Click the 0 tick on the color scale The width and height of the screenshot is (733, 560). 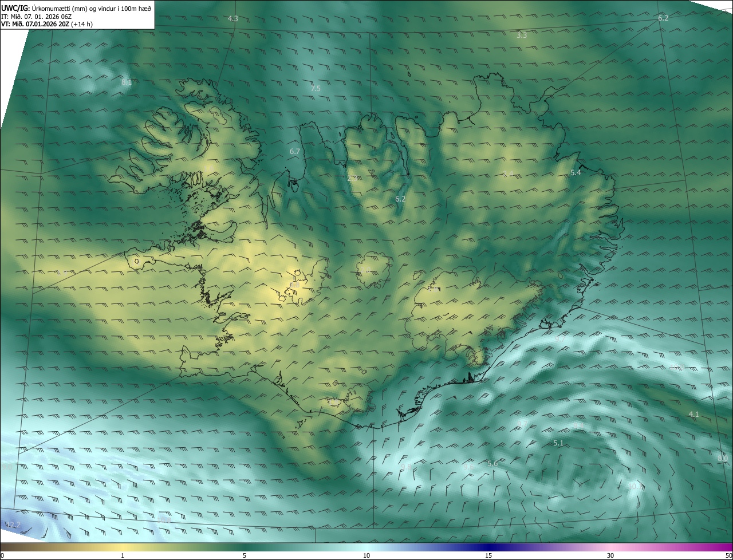[2, 555]
